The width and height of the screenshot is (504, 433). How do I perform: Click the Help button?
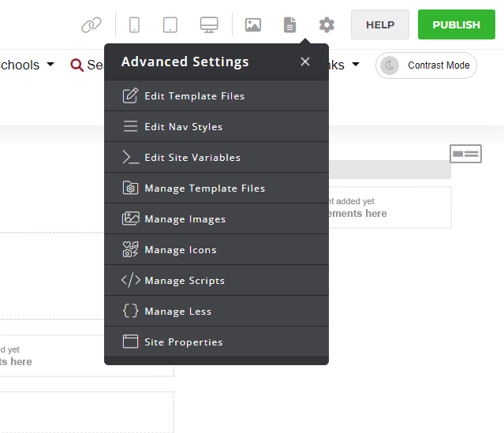pyautogui.click(x=379, y=24)
